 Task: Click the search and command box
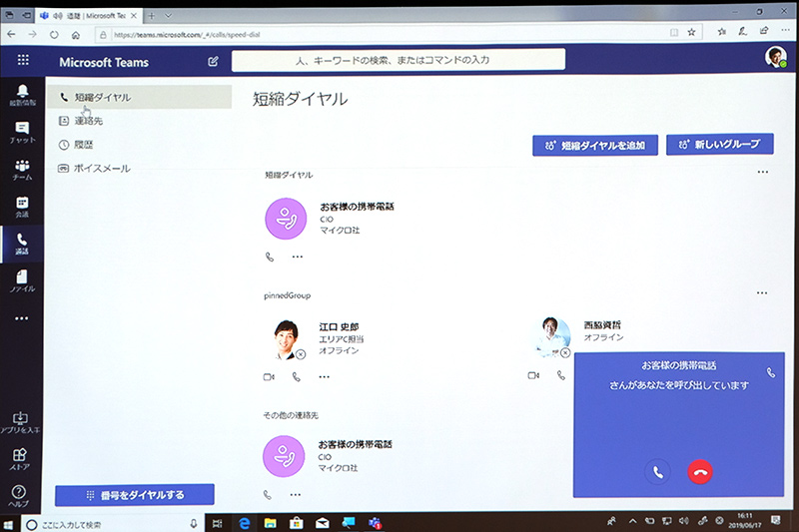tap(399, 60)
